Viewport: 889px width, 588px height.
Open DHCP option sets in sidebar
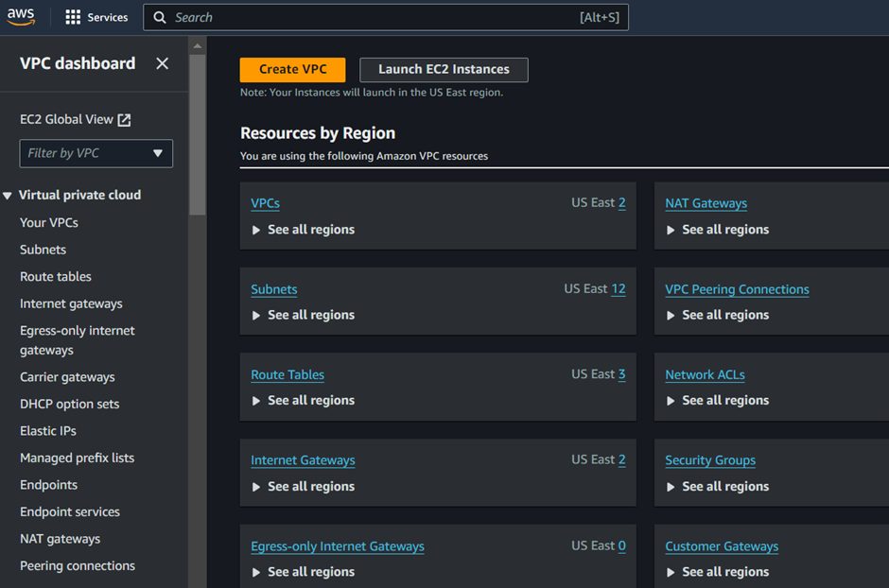point(70,404)
